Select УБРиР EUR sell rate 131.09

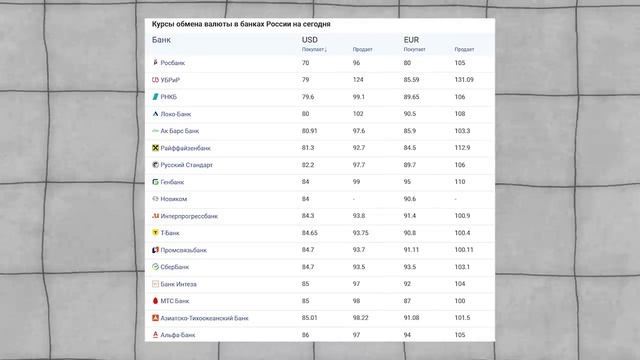(x=464, y=80)
